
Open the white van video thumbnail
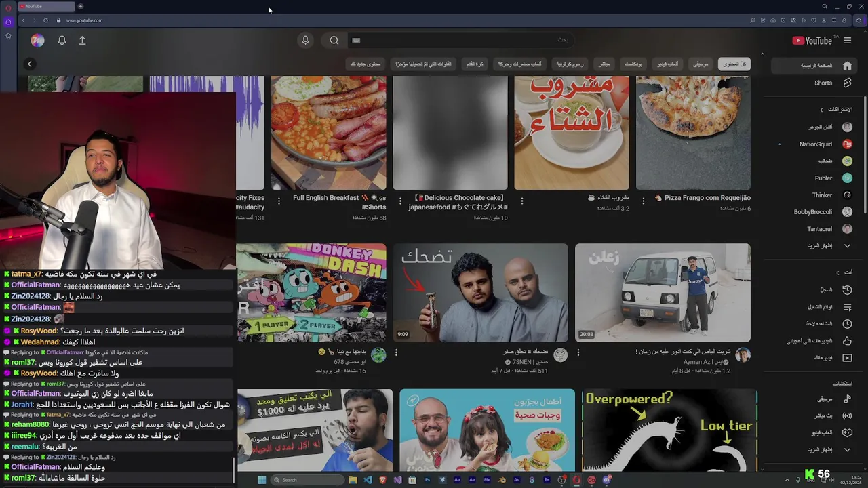(x=663, y=293)
